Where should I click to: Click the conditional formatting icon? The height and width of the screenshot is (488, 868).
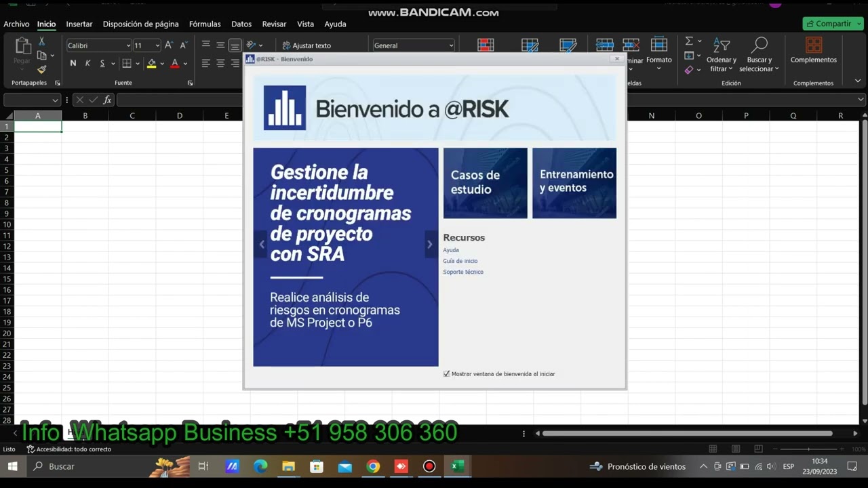click(x=486, y=45)
